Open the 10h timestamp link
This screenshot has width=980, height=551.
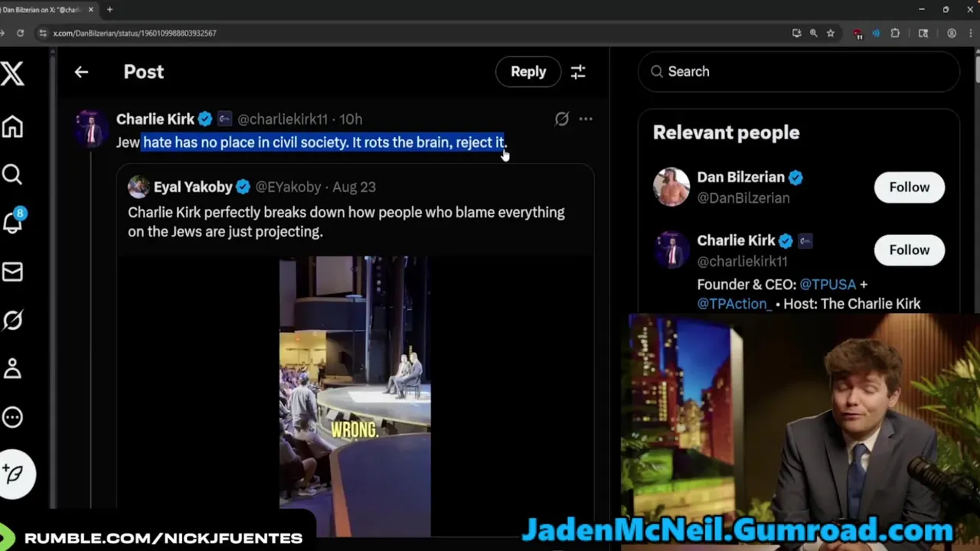(351, 119)
